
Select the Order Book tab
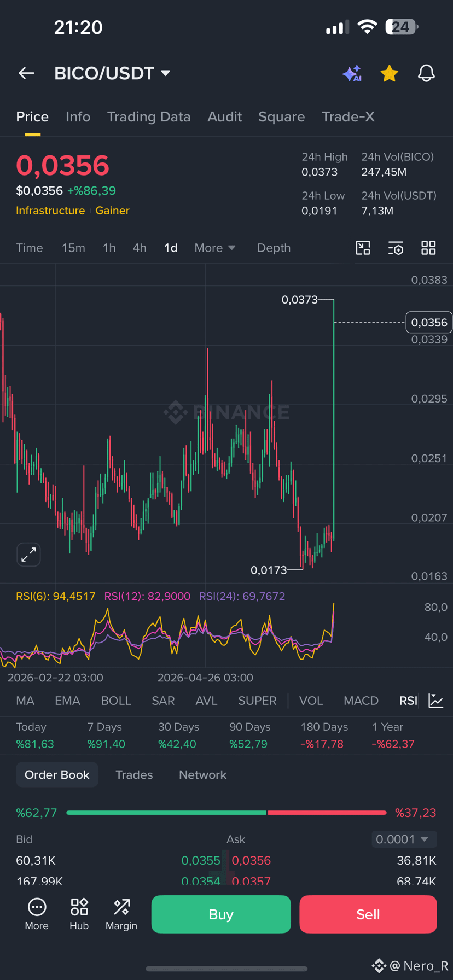point(57,774)
